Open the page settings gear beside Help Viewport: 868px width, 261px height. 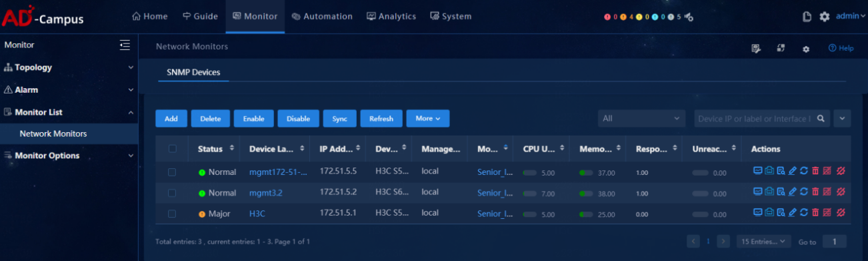click(x=806, y=49)
